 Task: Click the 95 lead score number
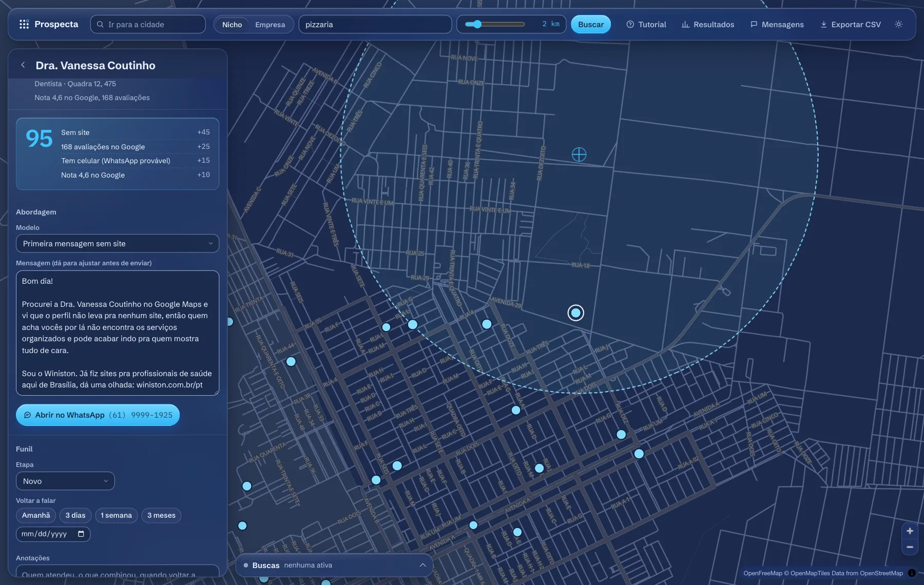click(x=39, y=139)
